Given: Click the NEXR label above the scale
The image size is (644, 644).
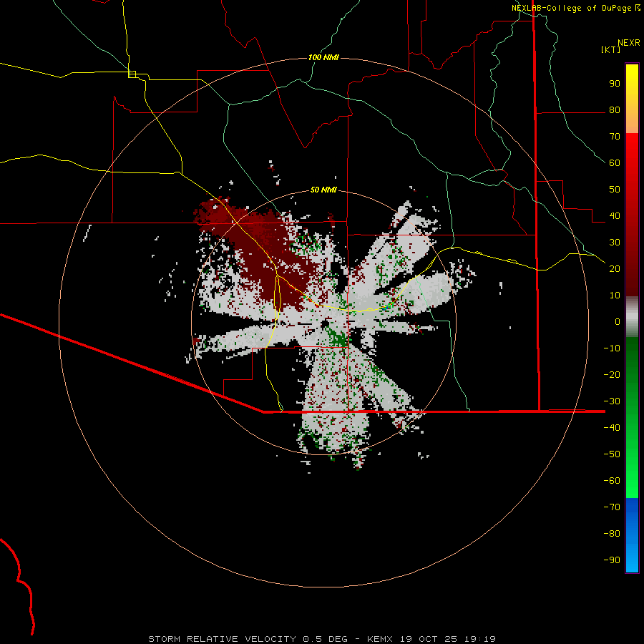Looking at the screenshot, I should (628, 43).
